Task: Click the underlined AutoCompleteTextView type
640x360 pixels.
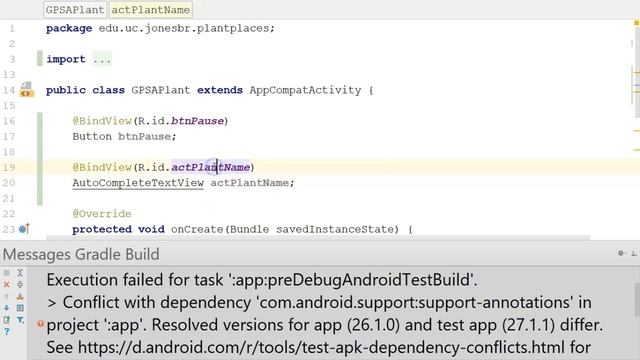Action: (138, 183)
